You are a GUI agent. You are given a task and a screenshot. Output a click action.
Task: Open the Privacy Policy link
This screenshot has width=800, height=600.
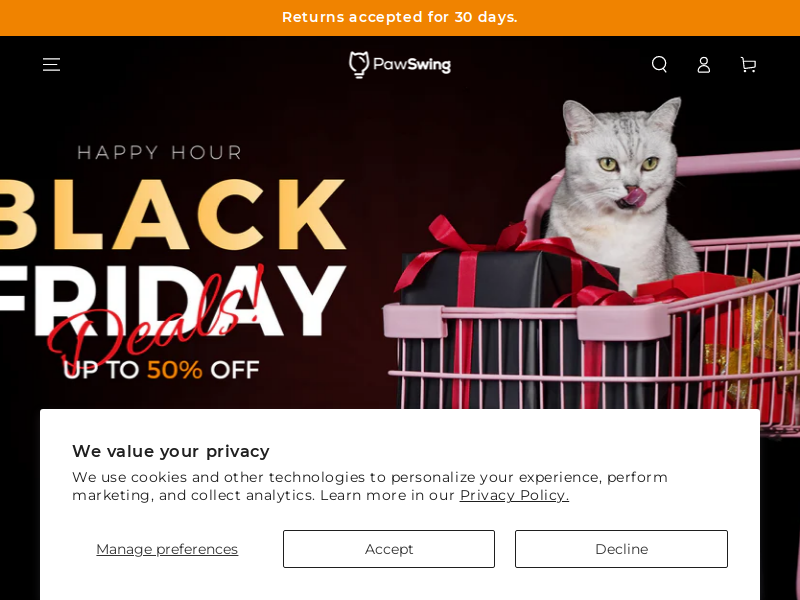click(514, 495)
